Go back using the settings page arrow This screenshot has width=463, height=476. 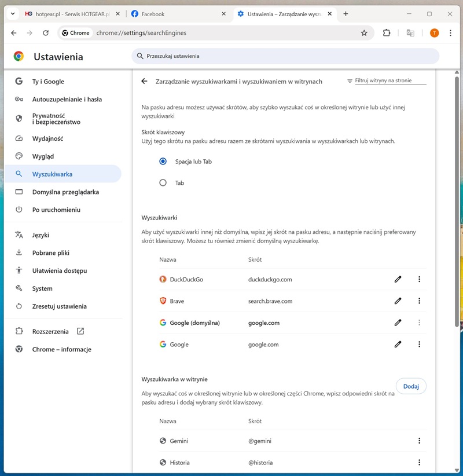pos(144,82)
